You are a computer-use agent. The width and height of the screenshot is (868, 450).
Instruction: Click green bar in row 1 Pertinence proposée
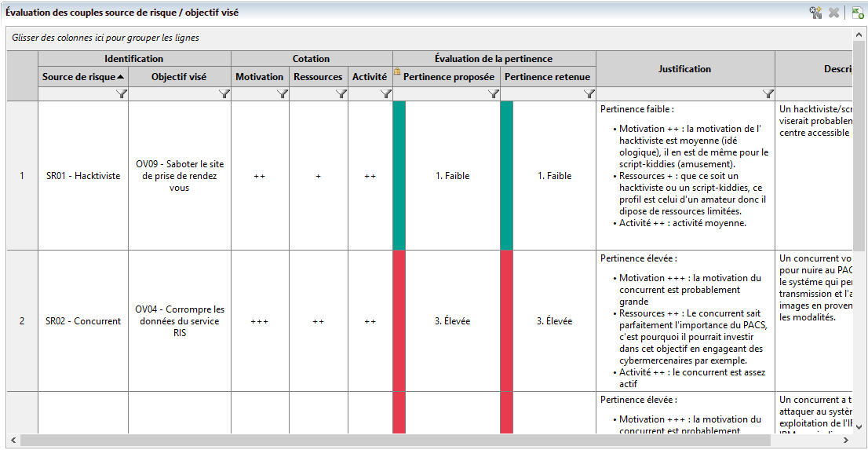tap(399, 175)
